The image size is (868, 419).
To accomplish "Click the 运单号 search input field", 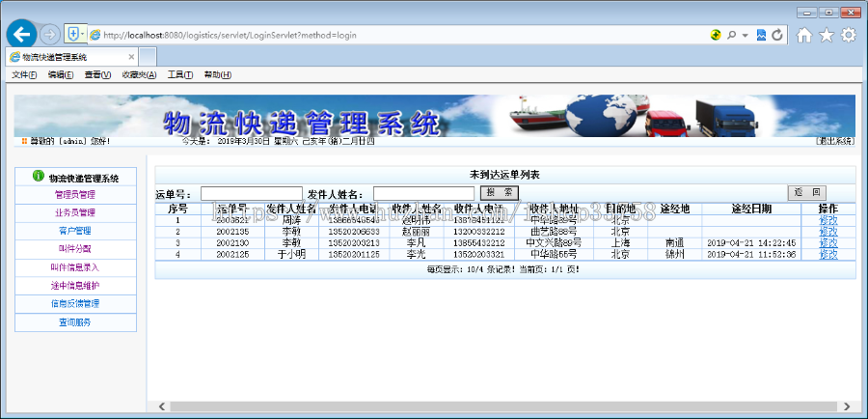I will tap(252, 193).
